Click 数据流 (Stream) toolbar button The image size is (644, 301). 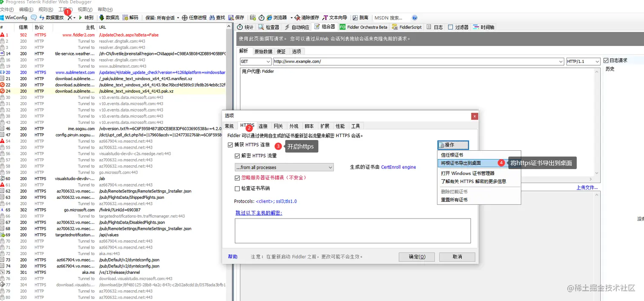(x=109, y=17)
